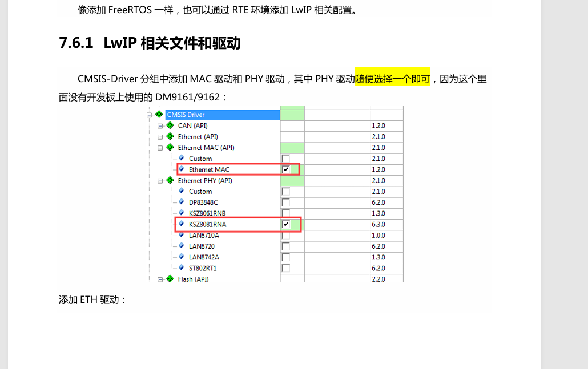The image size is (588, 369).
Task: Expand the CAN (API) tree node
Action: pyautogui.click(x=160, y=126)
